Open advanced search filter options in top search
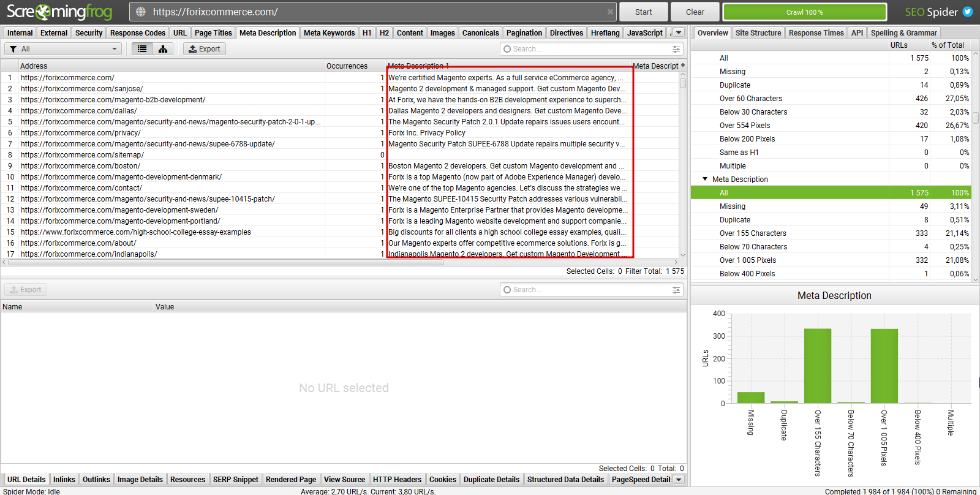 (x=676, y=49)
